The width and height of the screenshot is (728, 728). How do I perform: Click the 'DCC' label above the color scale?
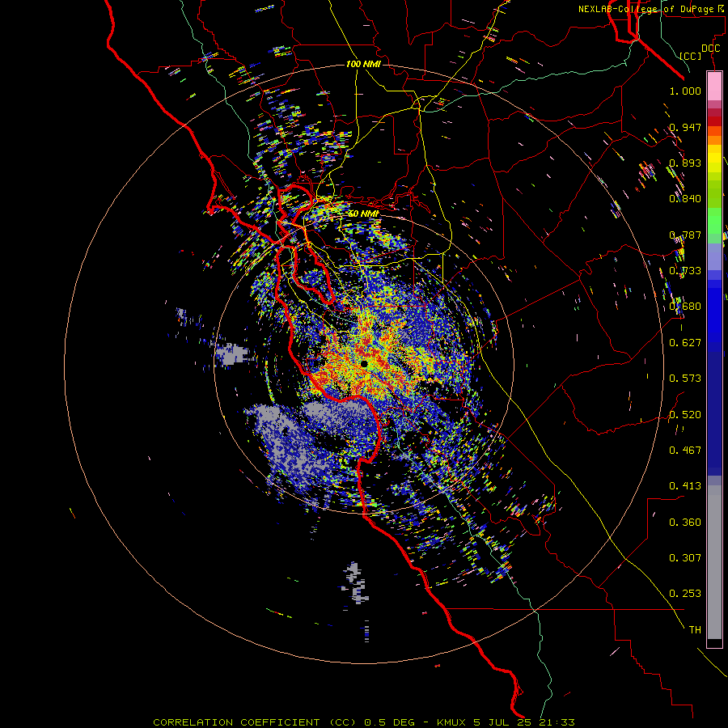click(x=710, y=49)
